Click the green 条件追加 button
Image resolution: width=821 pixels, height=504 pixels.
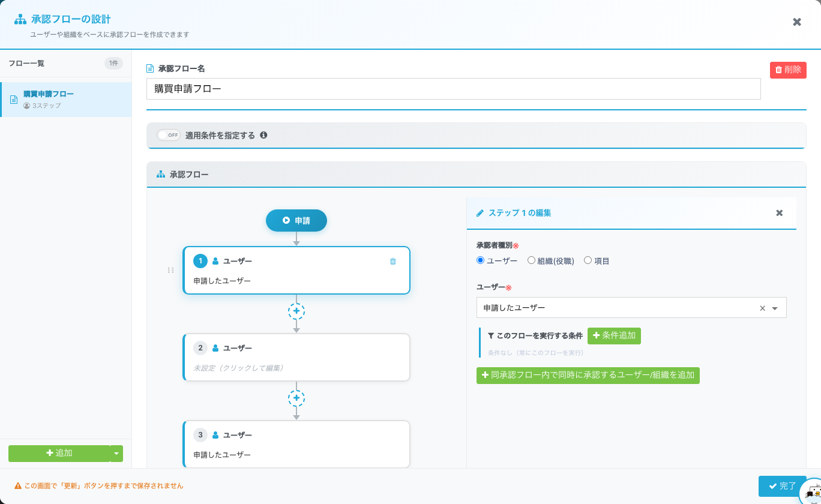click(614, 336)
